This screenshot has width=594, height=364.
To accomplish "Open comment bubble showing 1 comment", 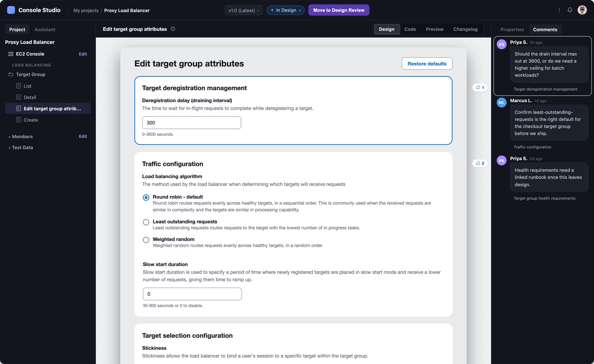I will coord(480,88).
